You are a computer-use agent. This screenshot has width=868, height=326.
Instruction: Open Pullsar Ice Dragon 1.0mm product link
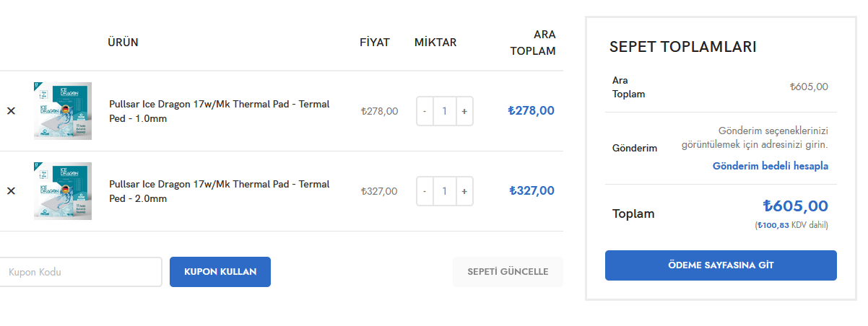[x=219, y=111]
